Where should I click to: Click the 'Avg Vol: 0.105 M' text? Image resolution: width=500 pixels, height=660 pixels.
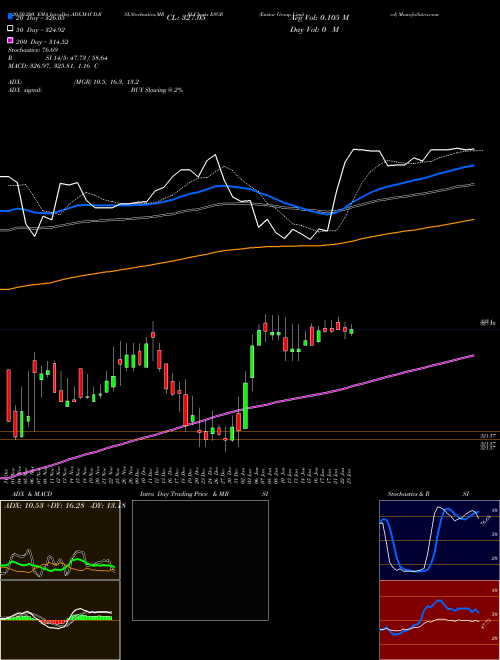coord(319,18)
